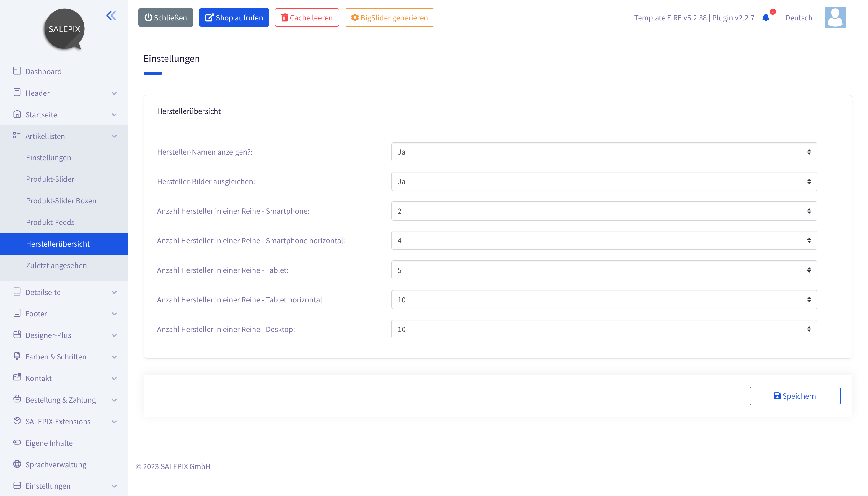Expand the Startseite menu chevron
868x496 pixels.
pyautogui.click(x=114, y=115)
